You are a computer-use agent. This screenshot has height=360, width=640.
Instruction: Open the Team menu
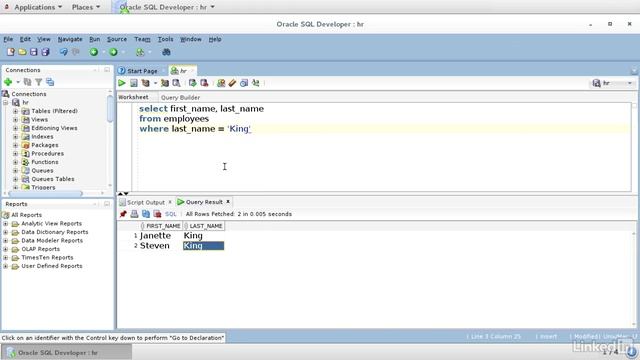click(x=142, y=39)
